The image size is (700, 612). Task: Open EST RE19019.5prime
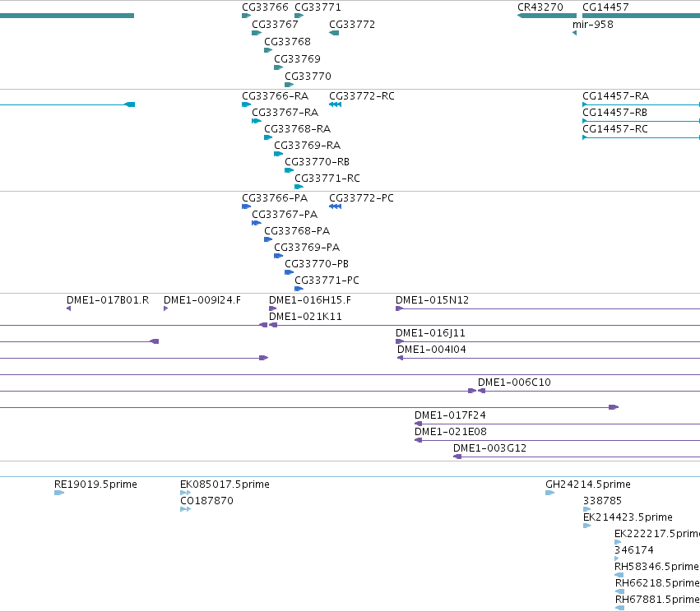tap(95, 484)
